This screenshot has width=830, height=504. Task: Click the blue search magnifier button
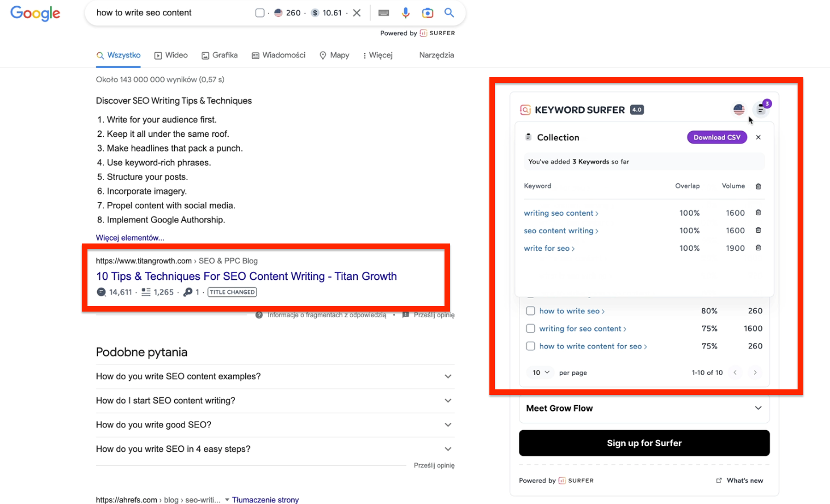449,12
